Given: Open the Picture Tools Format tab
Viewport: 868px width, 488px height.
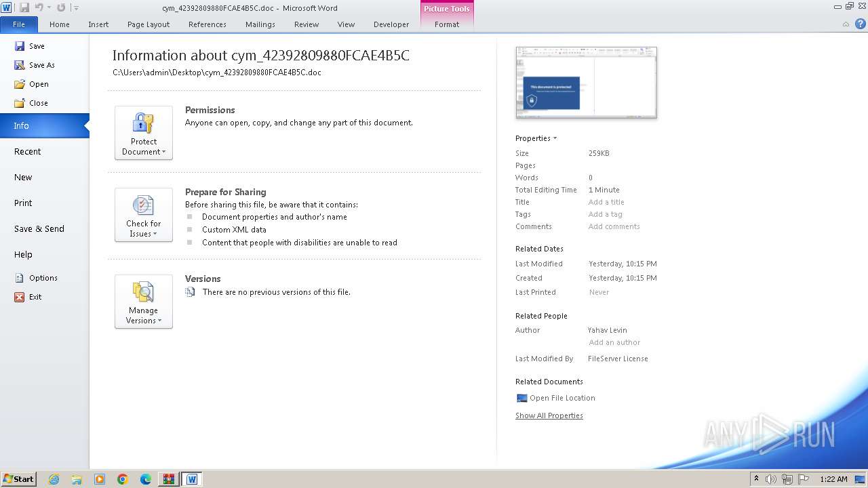Looking at the screenshot, I should [447, 24].
